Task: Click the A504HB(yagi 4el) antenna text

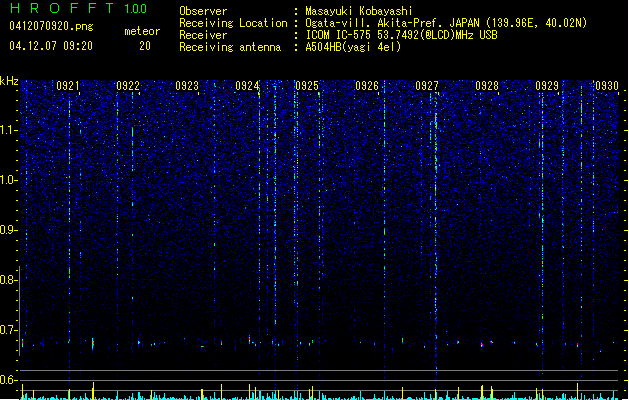Action: 353,47
